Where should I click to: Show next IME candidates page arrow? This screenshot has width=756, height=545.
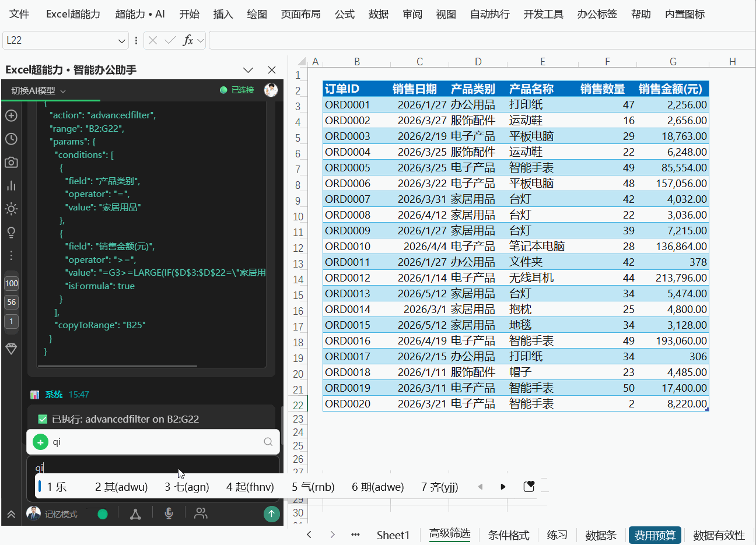(x=503, y=487)
